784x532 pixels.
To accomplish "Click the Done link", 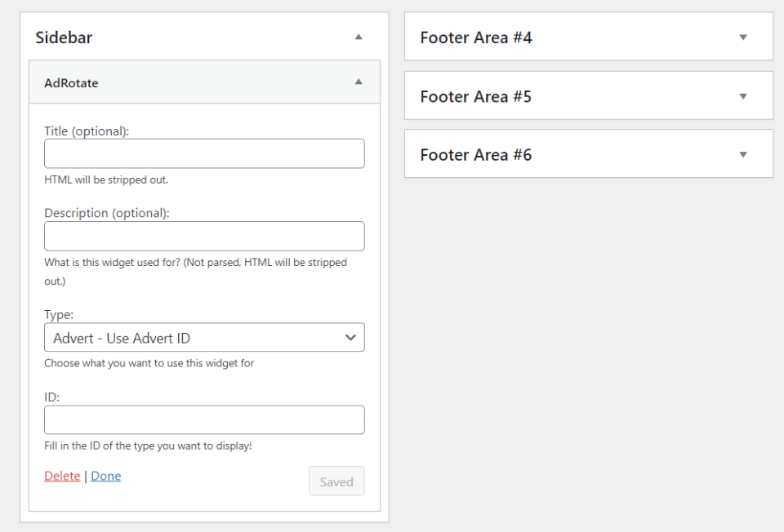I will point(106,476).
